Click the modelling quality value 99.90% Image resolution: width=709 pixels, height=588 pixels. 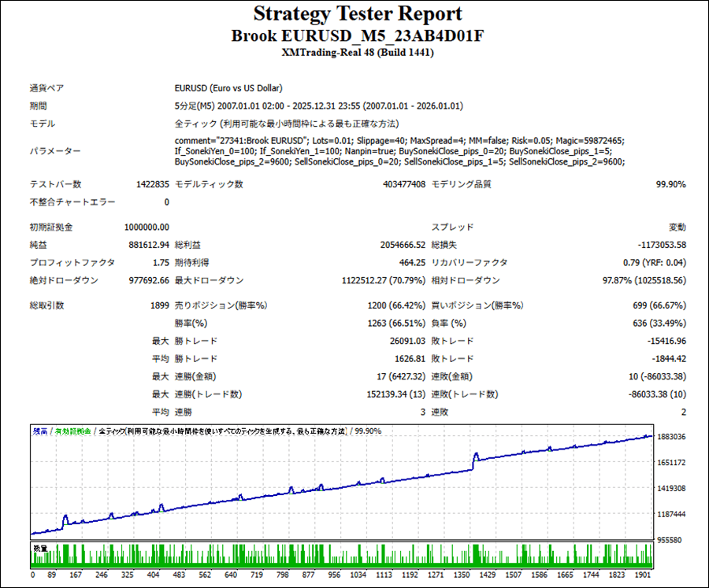click(x=670, y=184)
